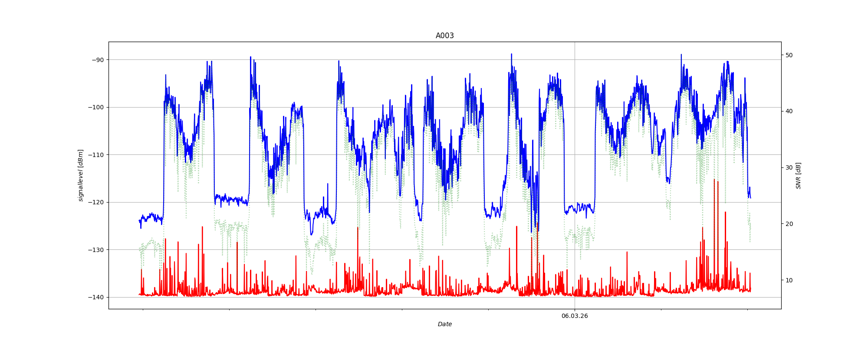The width and height of the screenshot is (868, 347).
Task: Select the 10 tick on SNR axis
Action: 789,280
